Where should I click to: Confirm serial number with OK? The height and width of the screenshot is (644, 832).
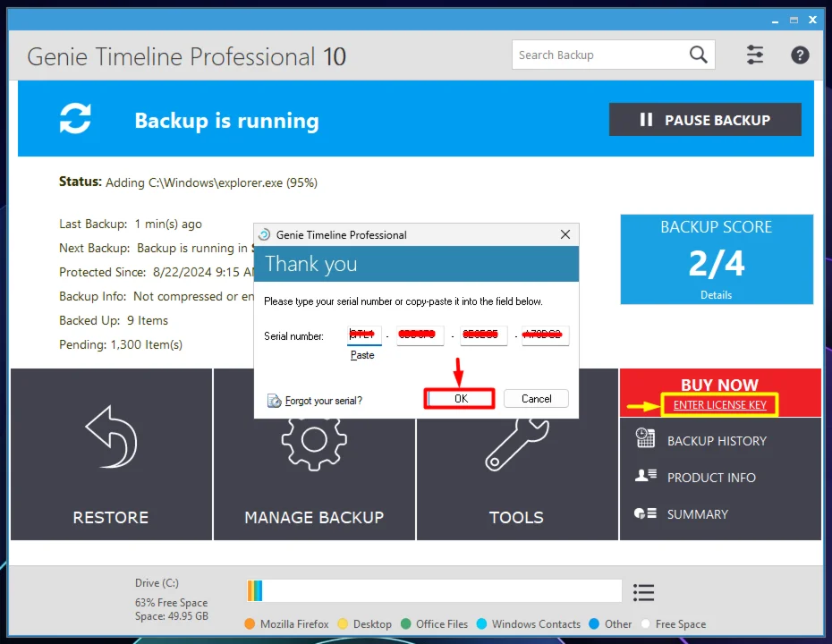click(x=460, y=399)
